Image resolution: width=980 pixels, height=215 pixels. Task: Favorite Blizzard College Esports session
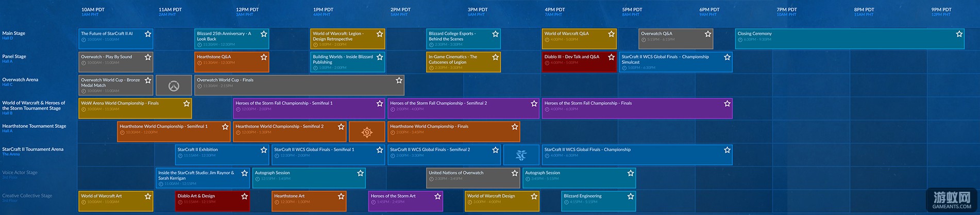click(496, 34)
